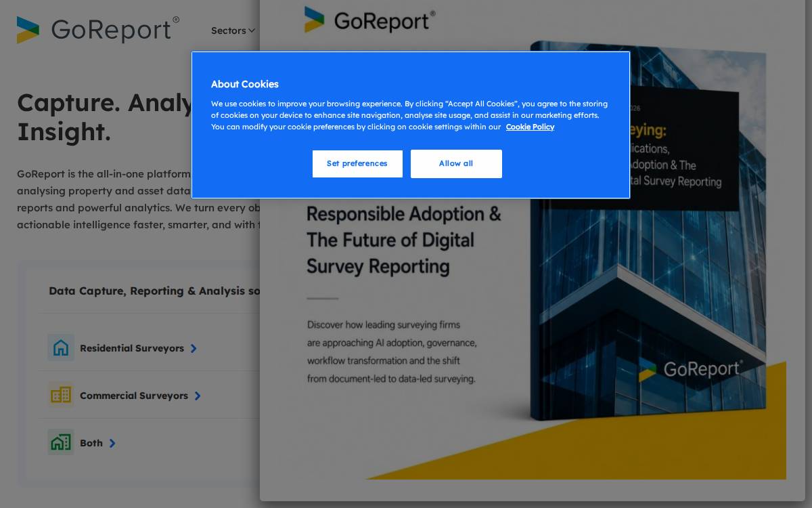Click the GoReport logo in the popup panel
The height and width of the screenshot is (508, 812).
coord(369,20)
